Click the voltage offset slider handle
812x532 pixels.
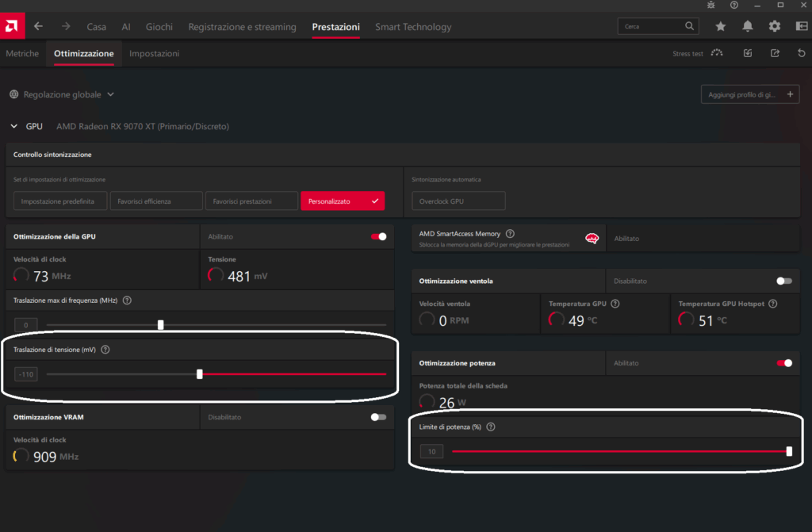[x=199, y=374]
